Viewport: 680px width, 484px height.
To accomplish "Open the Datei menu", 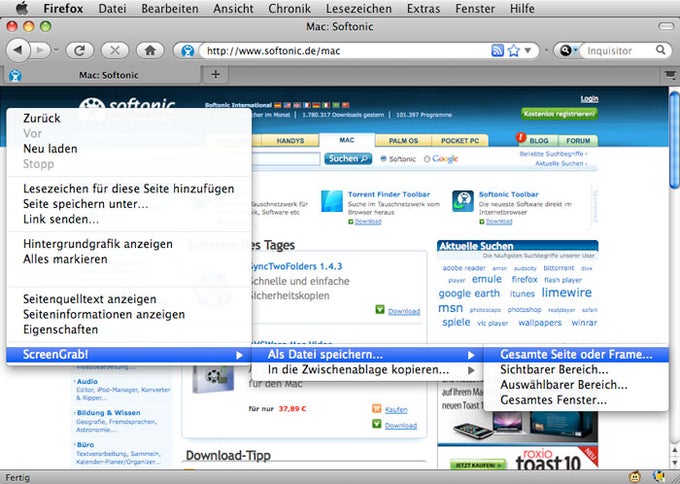I will (x=112, y=8).
